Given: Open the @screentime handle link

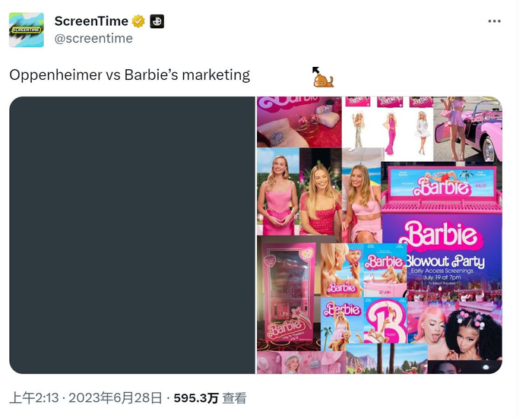Looking at the screenshot, I should [x=93, y=38].
